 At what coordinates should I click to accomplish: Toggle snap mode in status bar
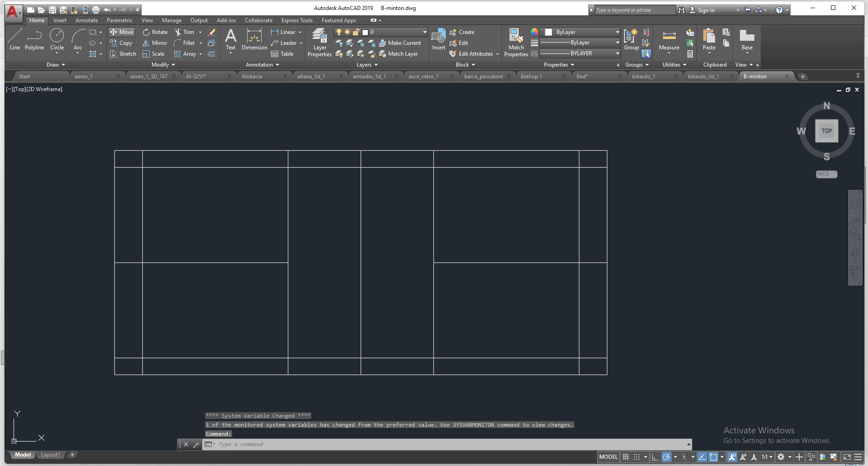tap(637, 457)
